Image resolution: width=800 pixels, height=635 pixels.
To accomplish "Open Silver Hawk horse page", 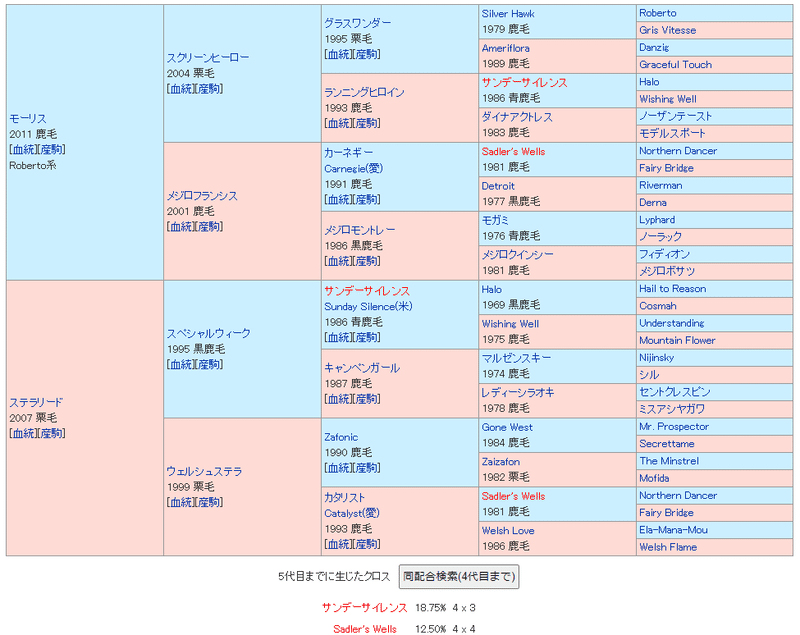I will [x=508, y=14].
